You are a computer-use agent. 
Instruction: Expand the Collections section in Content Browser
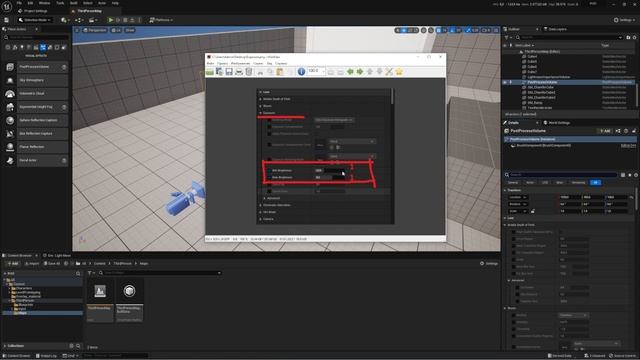(x=5, y=346)
